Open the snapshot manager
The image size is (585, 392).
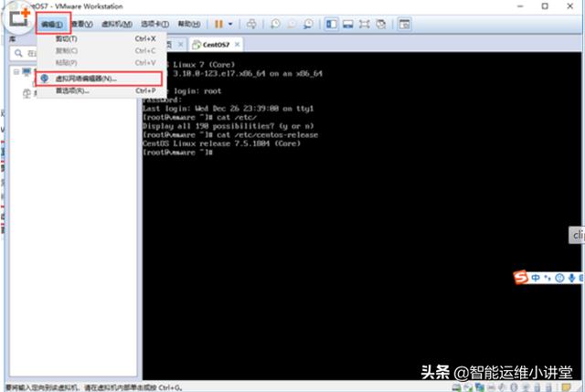309,25
